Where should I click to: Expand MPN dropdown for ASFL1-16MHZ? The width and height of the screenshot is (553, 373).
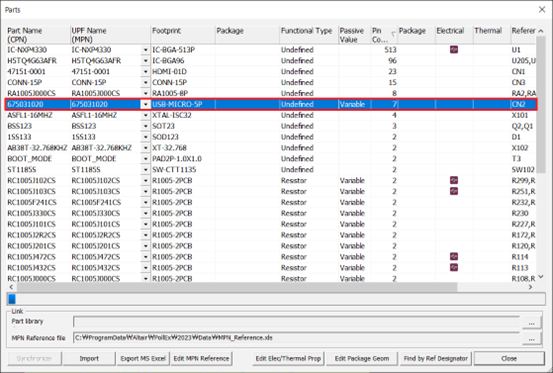tap(145, 115)
